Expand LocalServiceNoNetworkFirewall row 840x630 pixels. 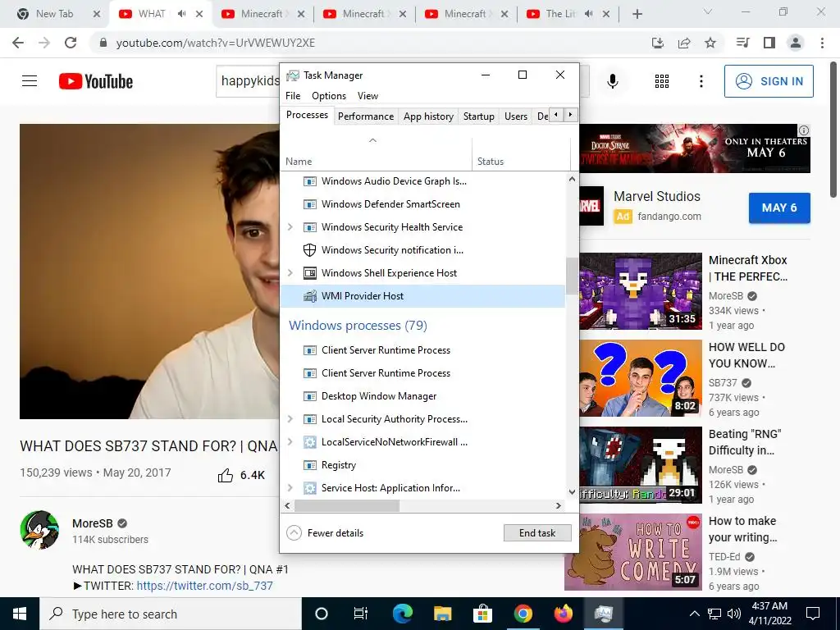point(290,442)
